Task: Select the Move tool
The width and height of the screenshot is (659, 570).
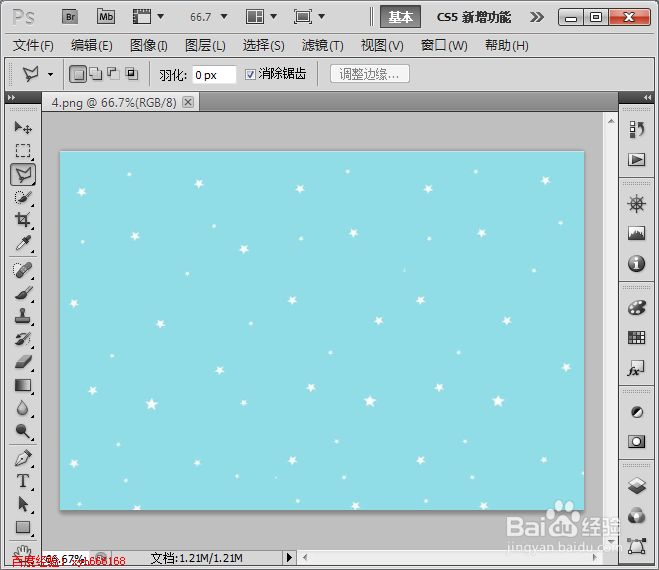Action: tap(23, 128)
